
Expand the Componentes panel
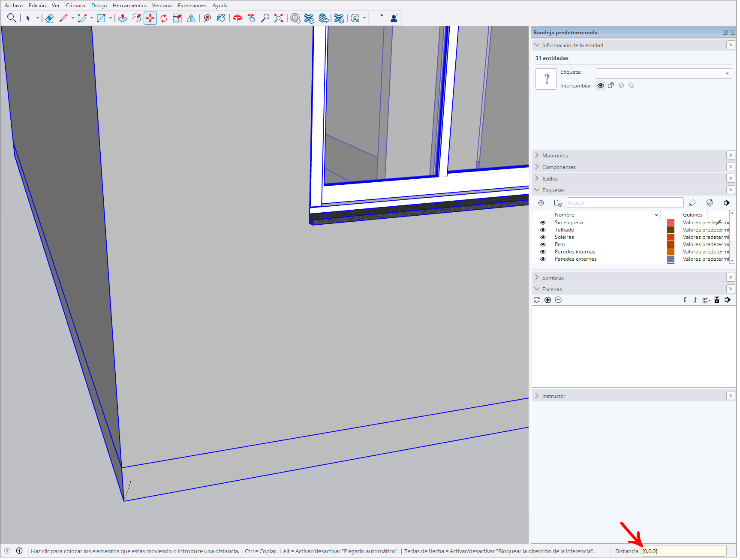[x=537, y=167]
